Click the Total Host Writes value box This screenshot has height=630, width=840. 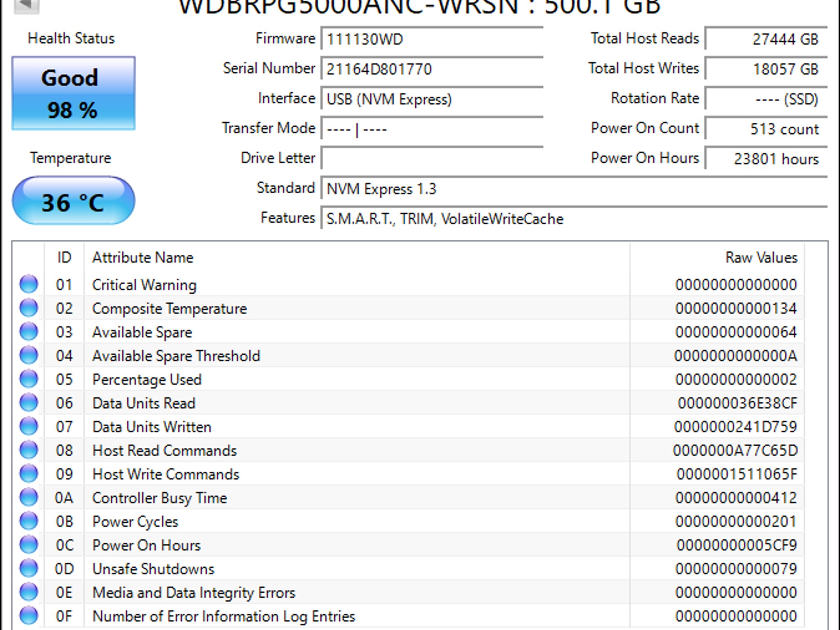pos(765,69)
